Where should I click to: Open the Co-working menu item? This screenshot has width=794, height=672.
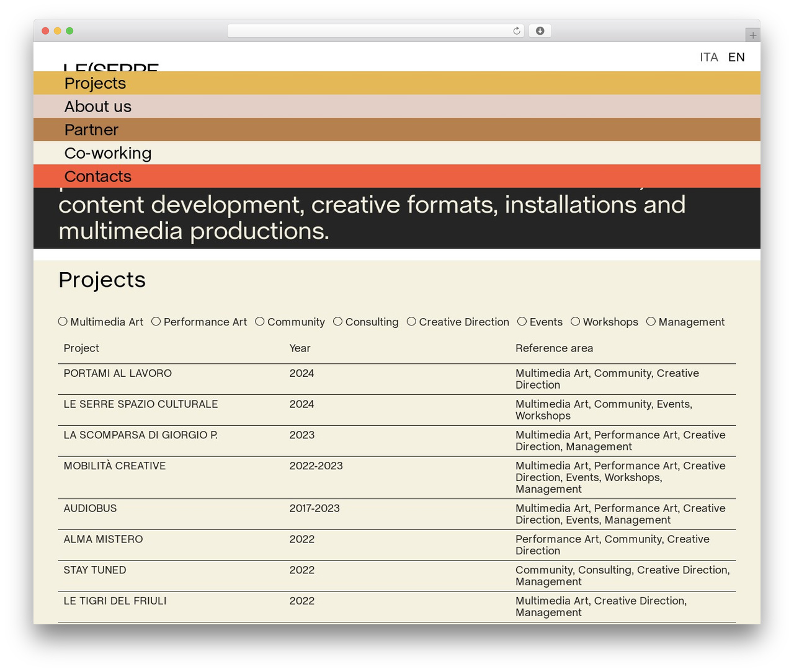[x=397, y=153]
